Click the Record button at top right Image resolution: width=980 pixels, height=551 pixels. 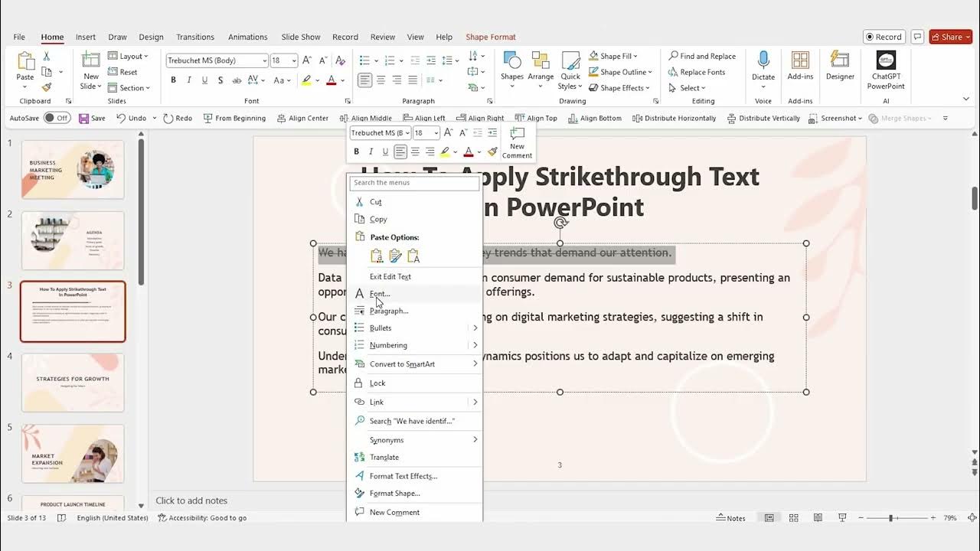884,37
